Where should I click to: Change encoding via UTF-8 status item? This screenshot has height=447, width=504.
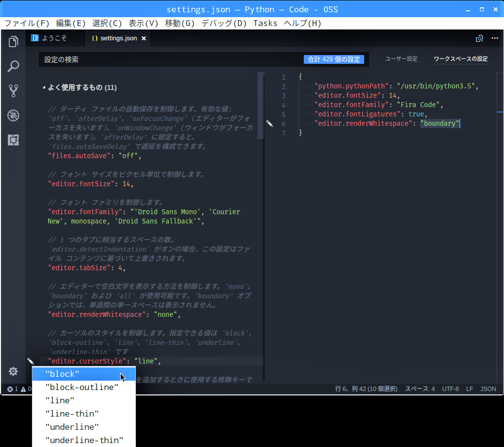tap(451, 389)
